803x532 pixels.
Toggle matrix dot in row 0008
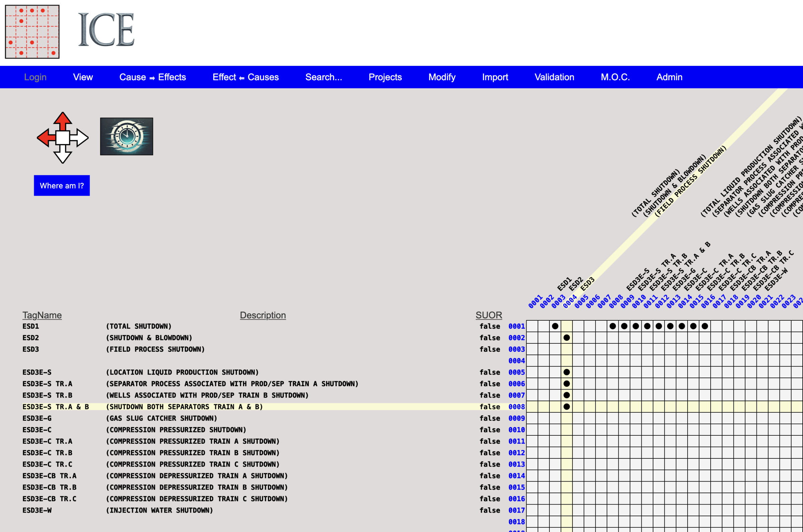point(566,407)
